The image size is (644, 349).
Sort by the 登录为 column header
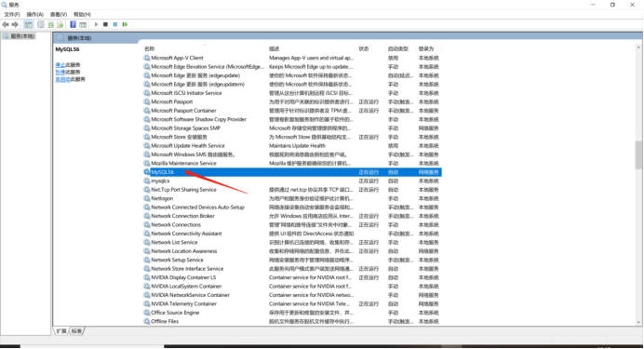426,48
